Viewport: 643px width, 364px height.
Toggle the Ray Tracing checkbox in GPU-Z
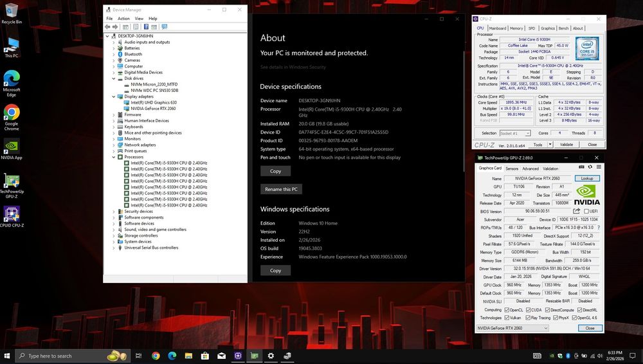coord(528,318)
